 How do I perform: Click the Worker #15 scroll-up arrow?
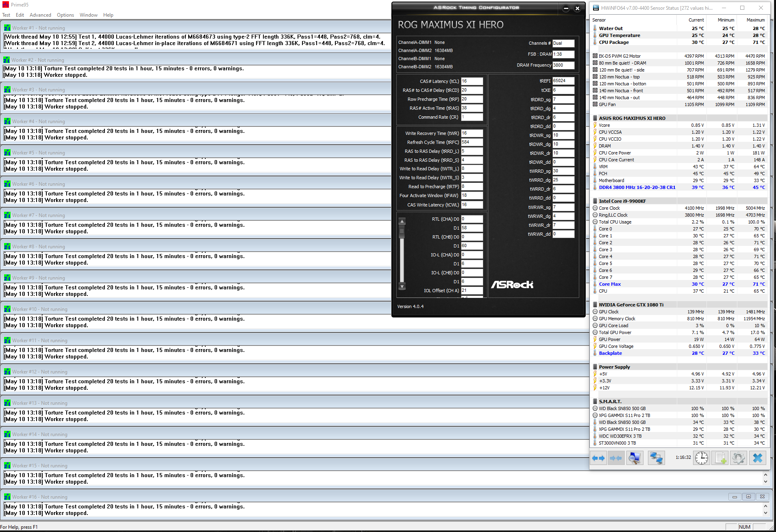[x=765, y=475]
